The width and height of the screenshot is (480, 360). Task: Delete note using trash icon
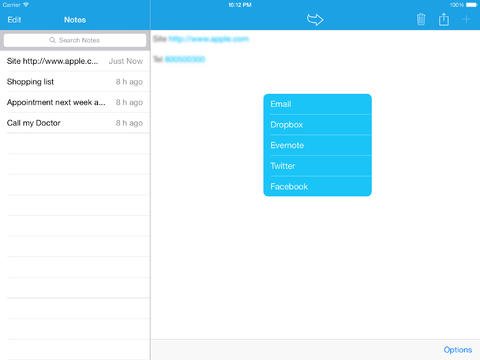421,19
